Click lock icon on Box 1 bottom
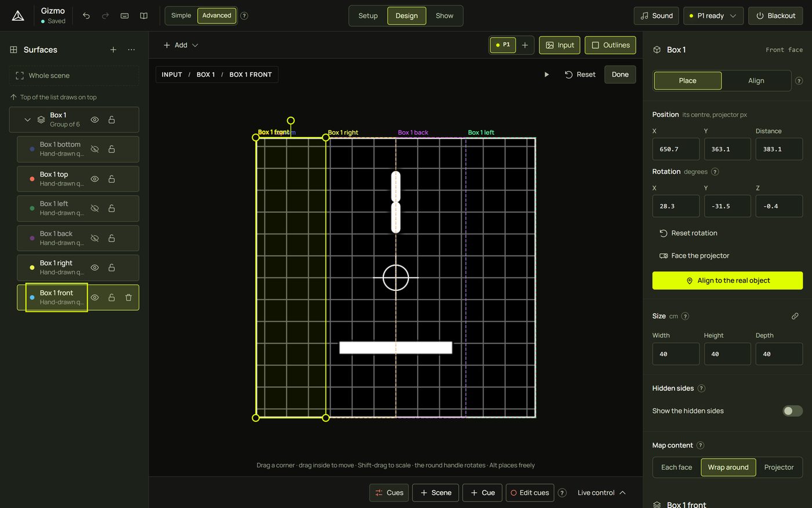The width and height of the screenshot is (812, 508). pos(111,149)
